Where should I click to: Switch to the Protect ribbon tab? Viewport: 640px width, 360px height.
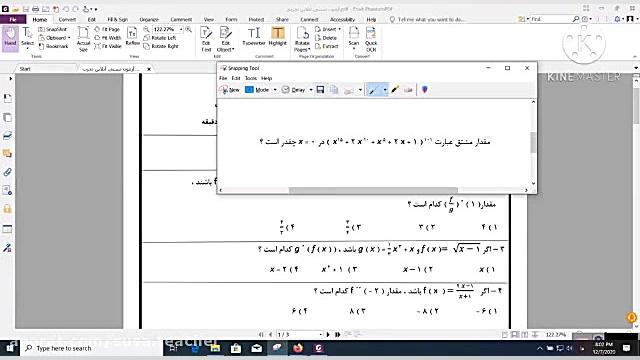[x=256, y=19]
